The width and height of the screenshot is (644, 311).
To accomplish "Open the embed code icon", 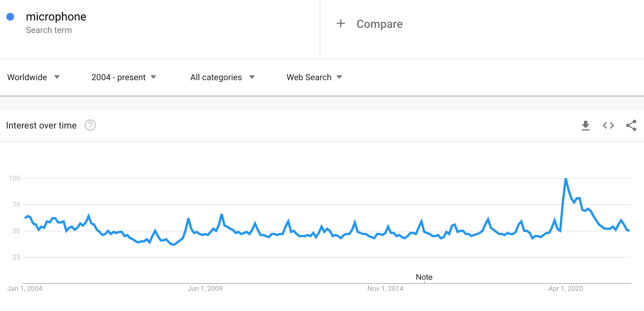I will click(x=608, y=125).
